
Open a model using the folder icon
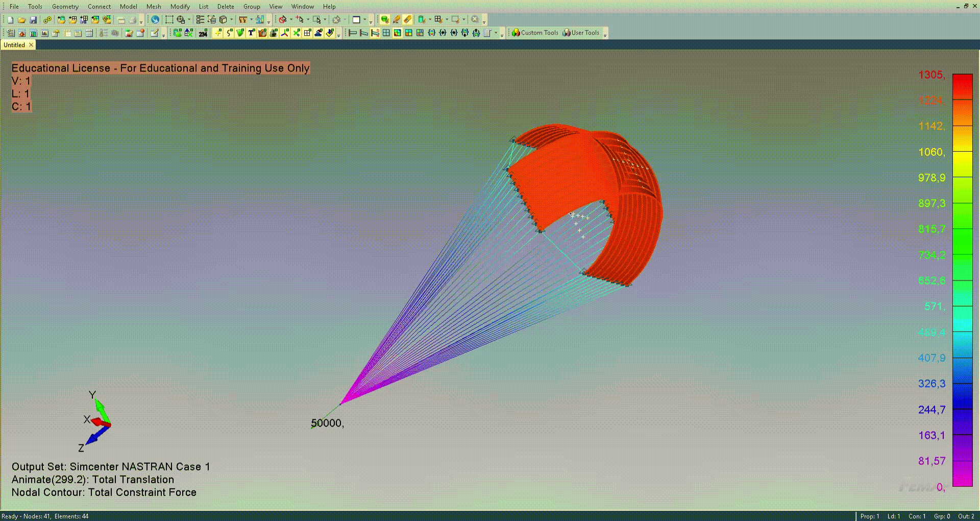pyautogui.click(x=21, y=19)
